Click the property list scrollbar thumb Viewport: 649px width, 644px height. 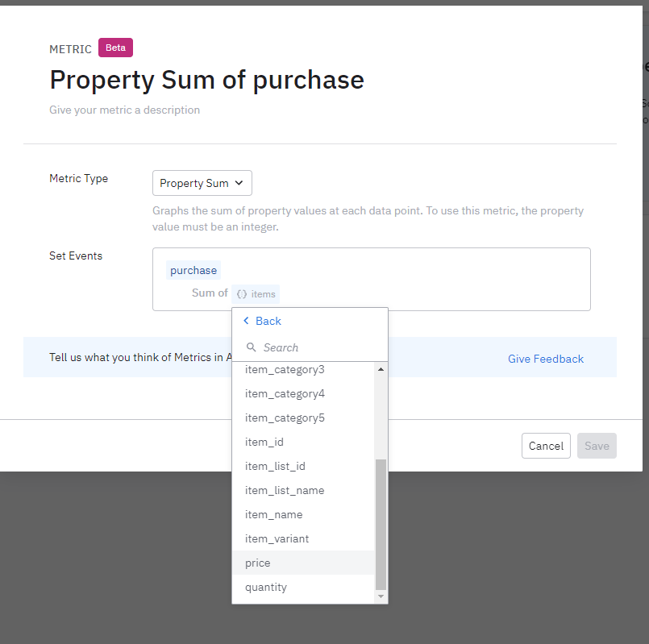(381, 524)
